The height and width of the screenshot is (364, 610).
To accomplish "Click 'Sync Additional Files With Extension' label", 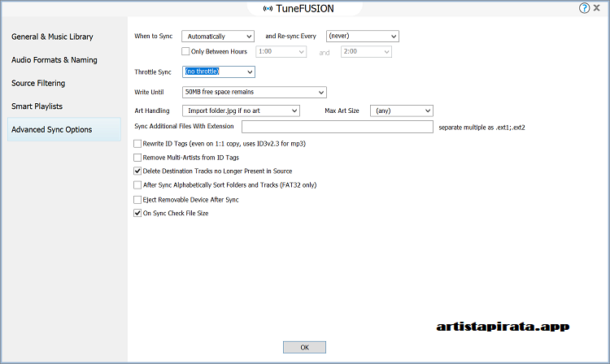I will pyautogui.click(x=184, y=126).
